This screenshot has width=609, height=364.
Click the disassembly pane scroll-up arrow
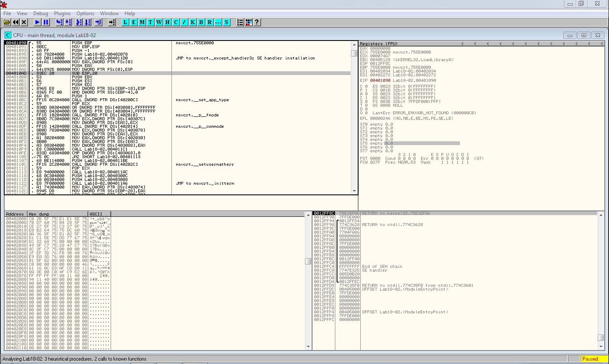[354, 44]
